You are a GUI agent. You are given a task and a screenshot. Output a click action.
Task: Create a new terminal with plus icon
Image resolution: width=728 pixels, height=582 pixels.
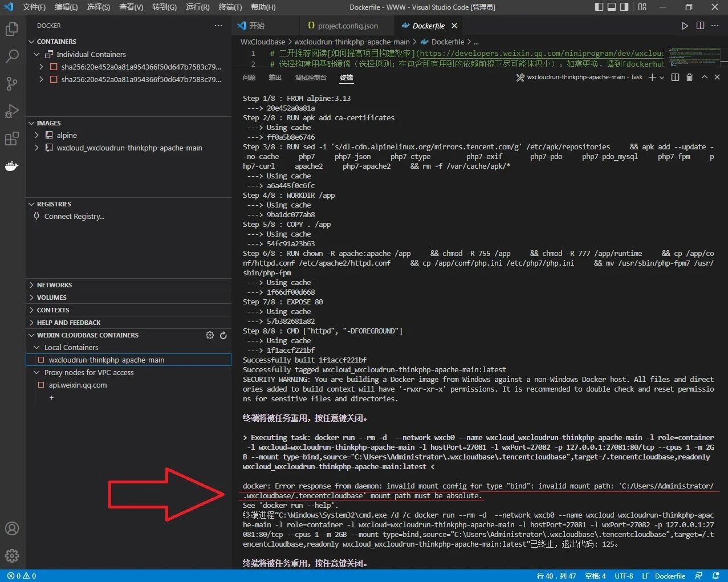click(652, 77)
